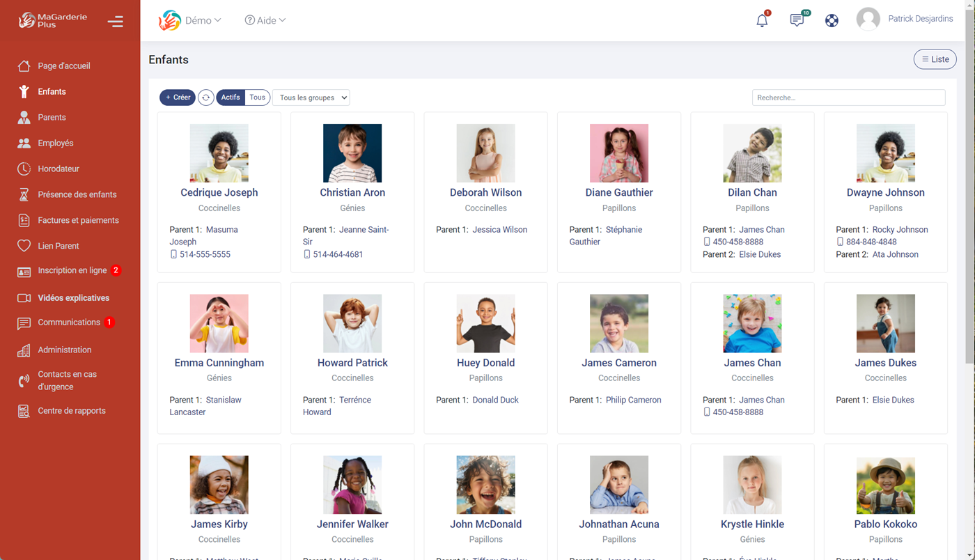
Task: Click Christian Aron's photo thumbnail
Action: 352,153
